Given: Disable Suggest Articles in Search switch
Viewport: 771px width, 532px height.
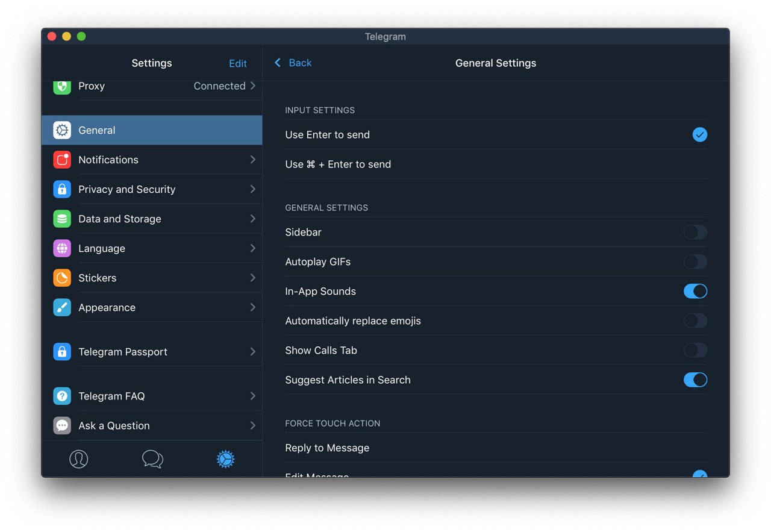Looking at the screenshot, I should point(695,380).
